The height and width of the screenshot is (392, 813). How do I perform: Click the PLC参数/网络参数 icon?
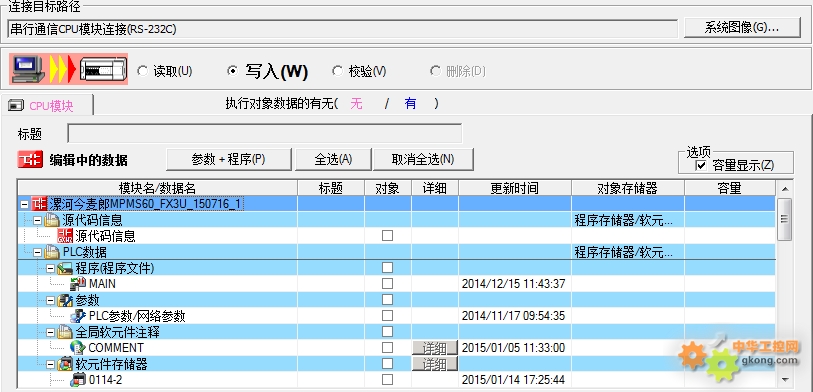coord(78,316)
